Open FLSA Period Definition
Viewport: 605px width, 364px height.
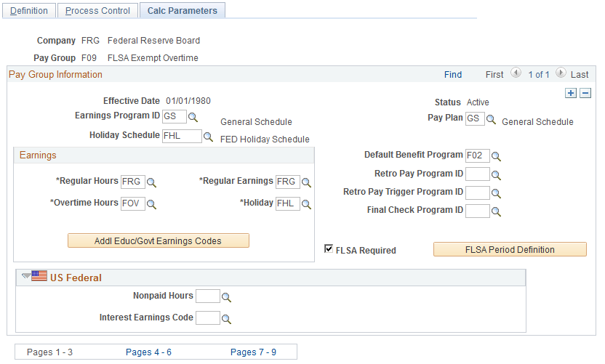(x=510, y=249)
